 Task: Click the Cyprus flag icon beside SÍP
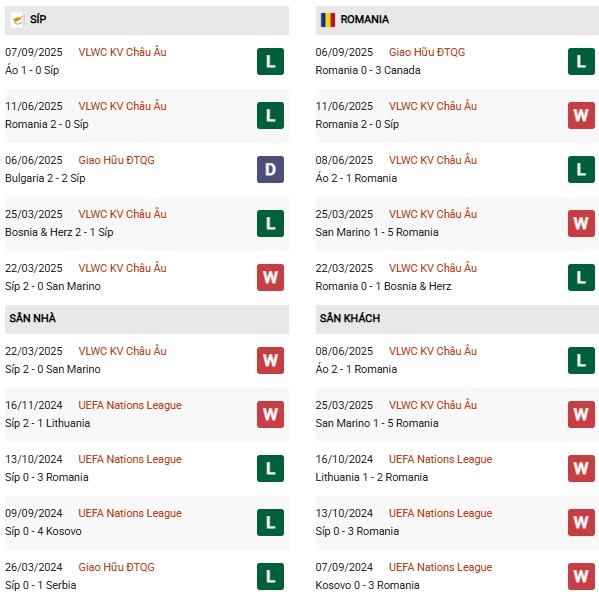tap(17, 20)
